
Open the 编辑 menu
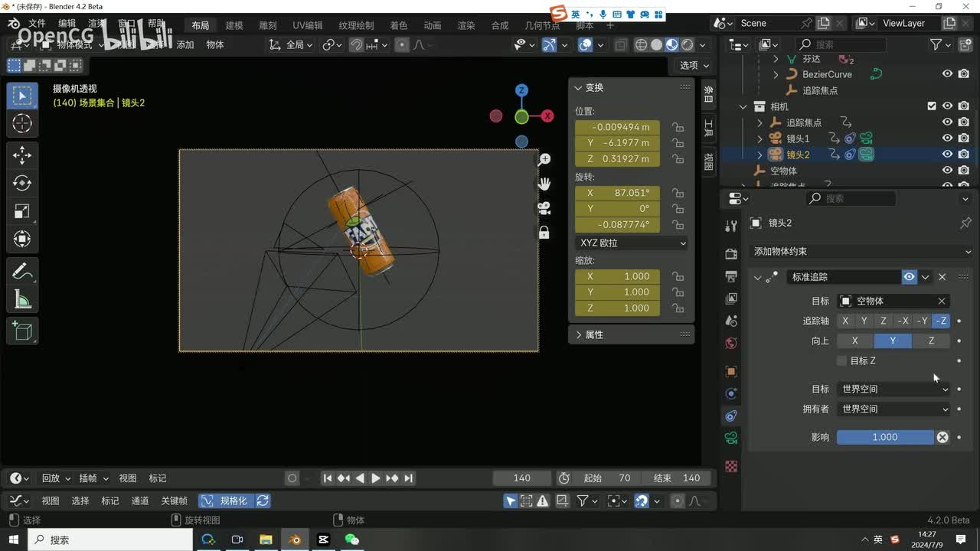pos(67,24)
